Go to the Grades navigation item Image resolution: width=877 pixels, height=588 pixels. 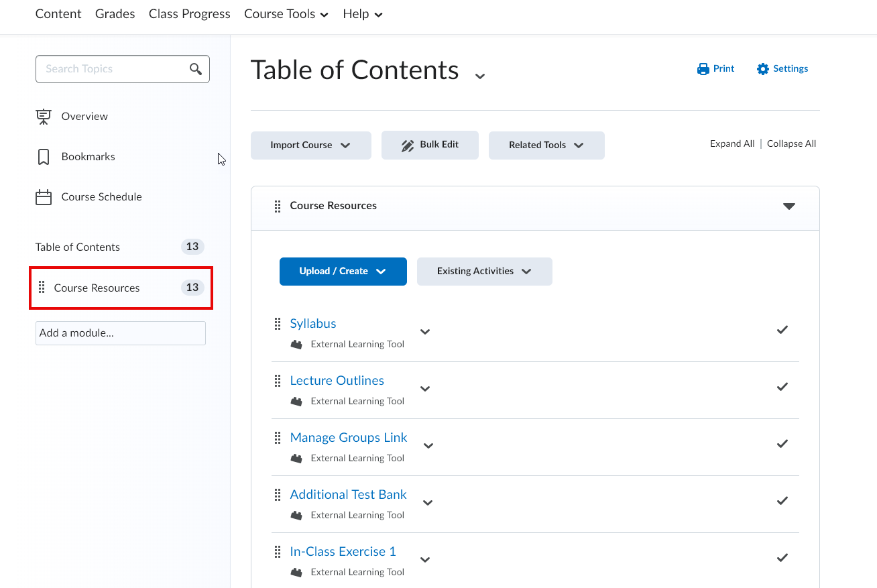click(x=115, y=14)
